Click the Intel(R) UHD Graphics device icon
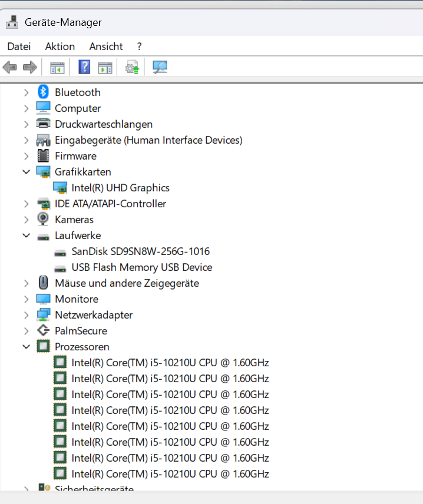Viewport: 423px width, 504px height. tap(60, 188)
